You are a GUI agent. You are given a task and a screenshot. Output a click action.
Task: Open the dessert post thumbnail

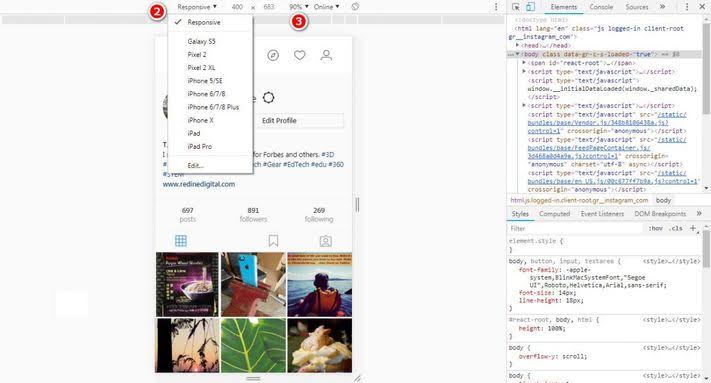pyautogui.click(x=320, y=345)
